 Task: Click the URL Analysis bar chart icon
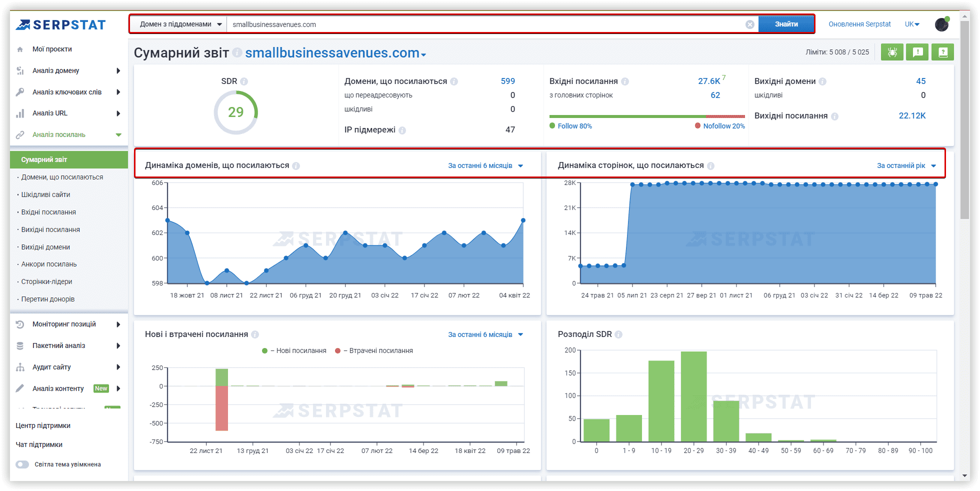tap(20, 113)
